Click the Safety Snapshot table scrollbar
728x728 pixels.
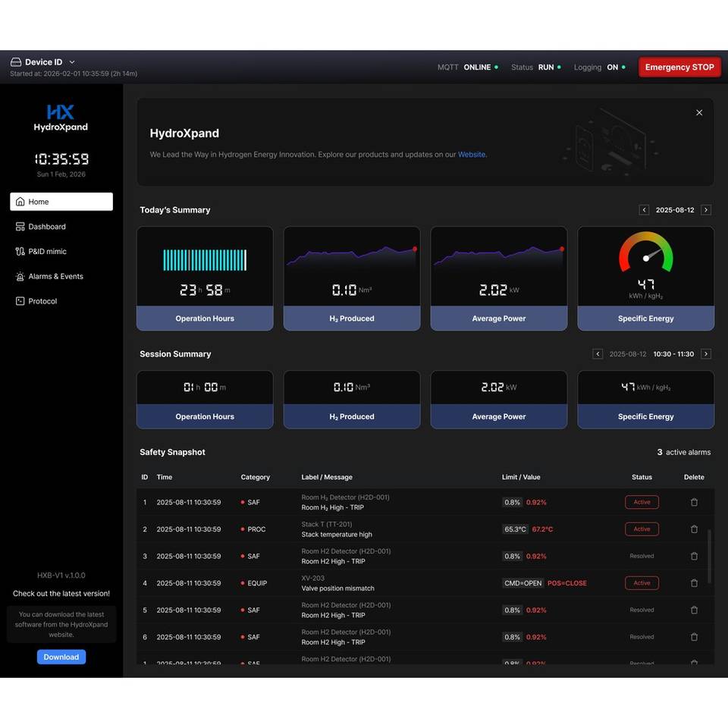(x=709, y=556)
